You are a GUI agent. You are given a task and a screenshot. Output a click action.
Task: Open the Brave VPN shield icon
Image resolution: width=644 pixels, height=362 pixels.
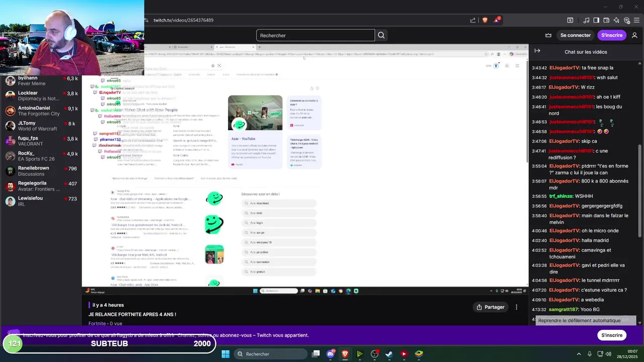(627, 20)
